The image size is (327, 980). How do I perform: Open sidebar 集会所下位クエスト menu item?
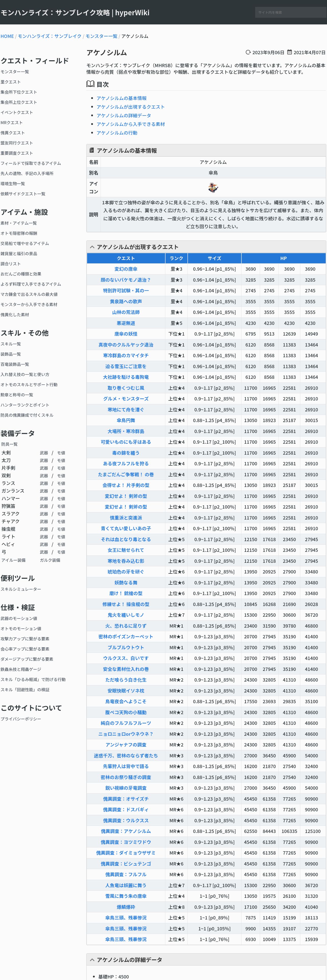(x=19, y=92)
